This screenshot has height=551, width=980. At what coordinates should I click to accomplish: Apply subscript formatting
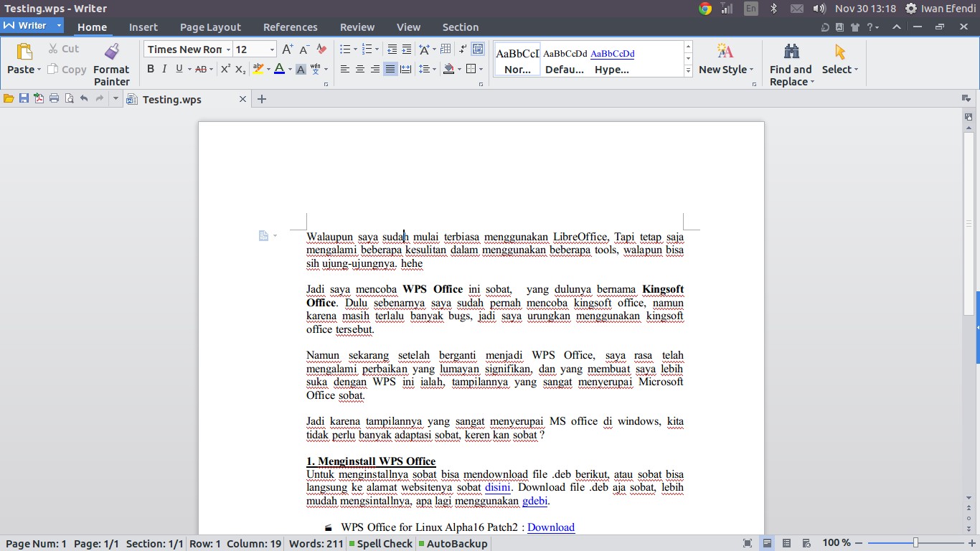[x=240, y=69]
